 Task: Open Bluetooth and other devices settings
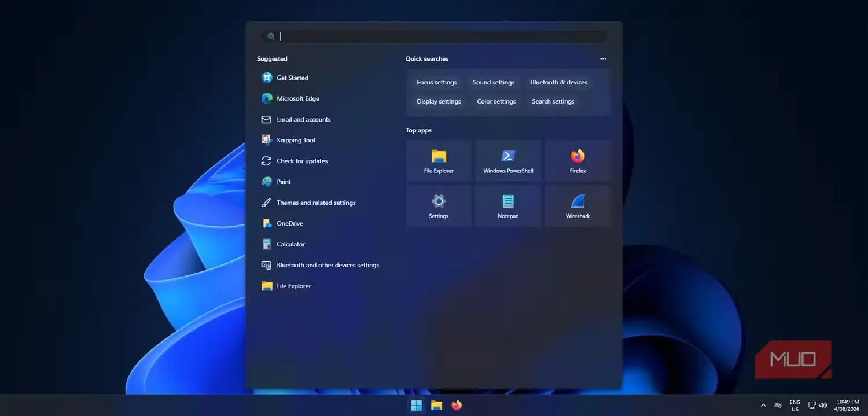(x=320, y=265)
